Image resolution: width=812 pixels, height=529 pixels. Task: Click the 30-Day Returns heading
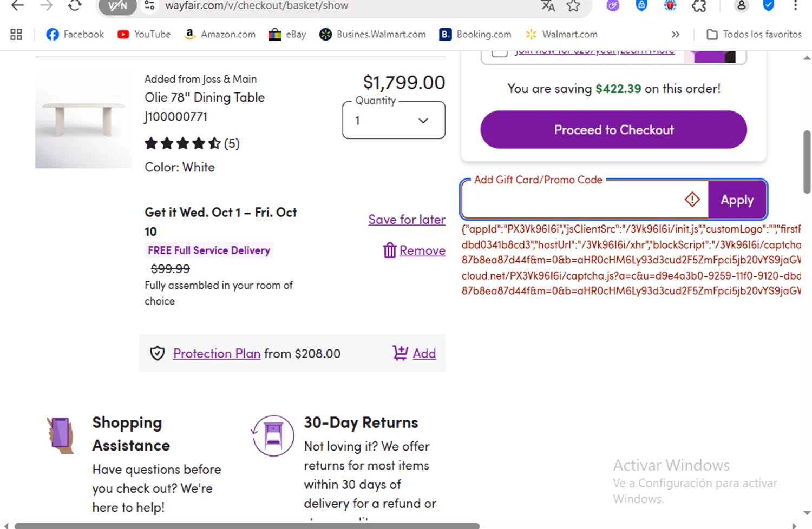click(361, 422)
